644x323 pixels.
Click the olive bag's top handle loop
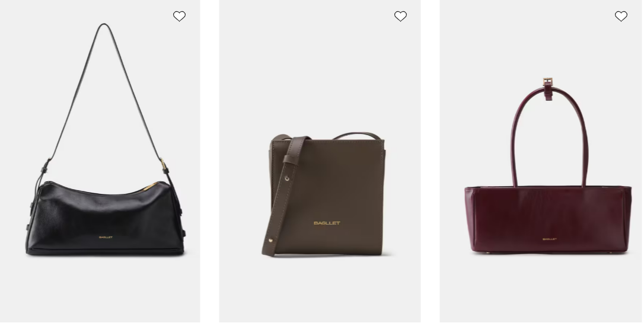[x=356, y=136]
